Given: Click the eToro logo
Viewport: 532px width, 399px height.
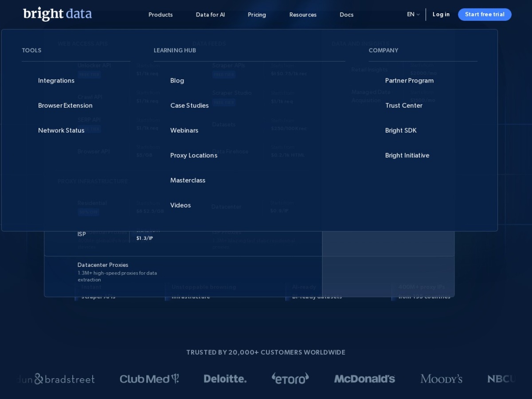Looking at the screenshot, I should click(290, 379).
